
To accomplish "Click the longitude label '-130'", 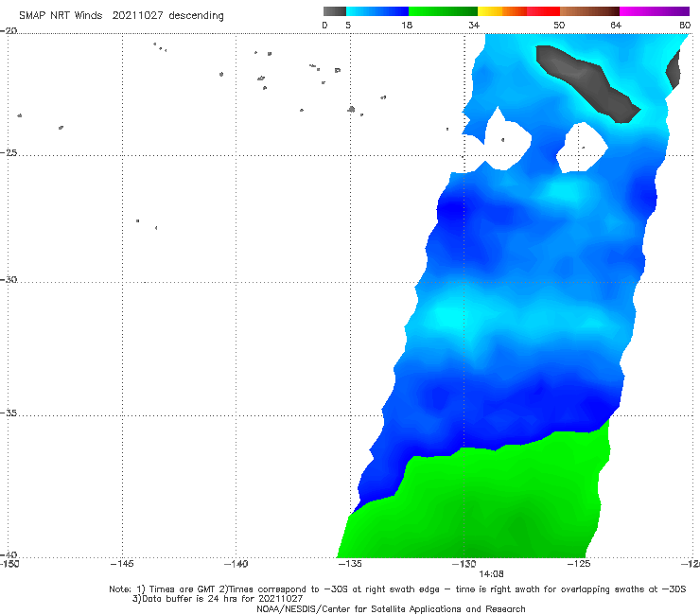I will [464, 564].
